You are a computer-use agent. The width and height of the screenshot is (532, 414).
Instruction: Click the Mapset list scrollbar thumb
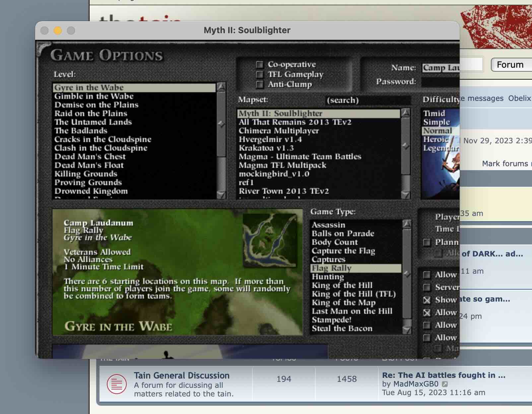click(406, 146)
